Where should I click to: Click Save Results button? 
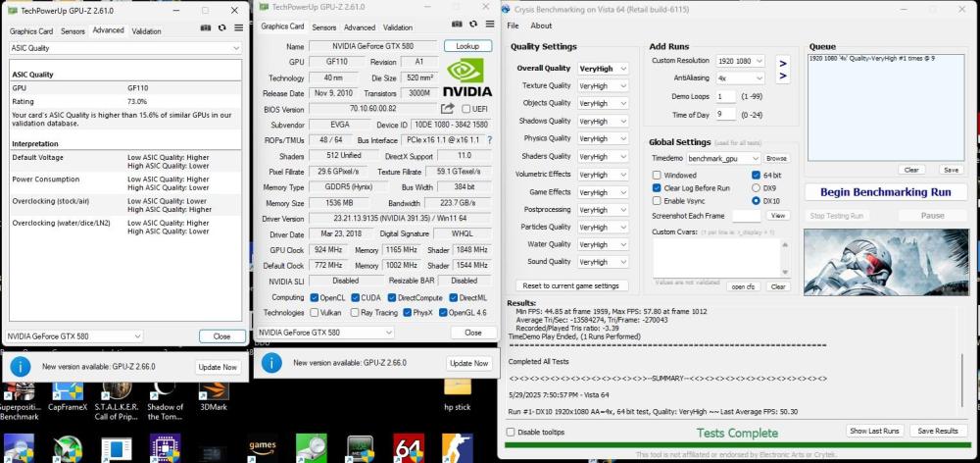pos(938,431)
